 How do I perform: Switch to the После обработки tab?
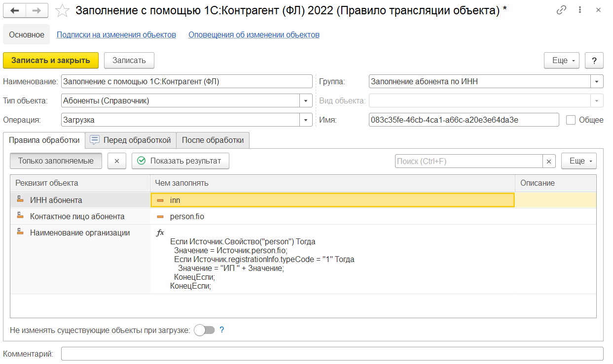pyautogui.click(x=213, y=140)
